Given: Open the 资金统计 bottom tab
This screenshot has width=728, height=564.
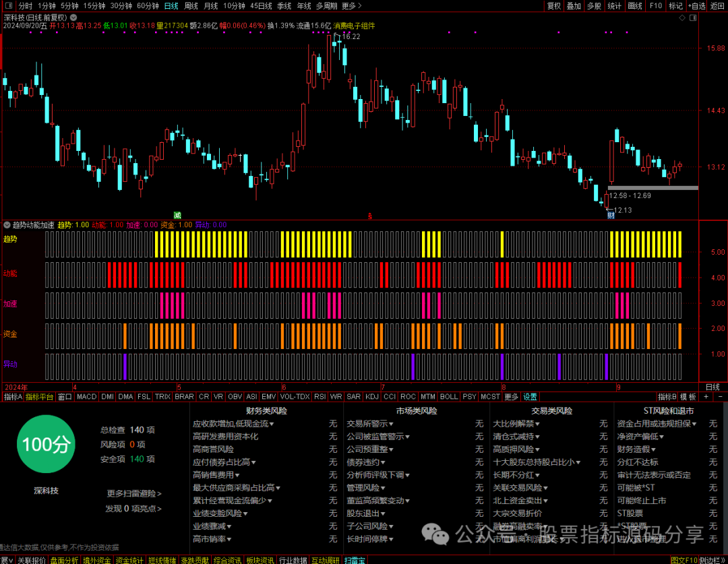Looking at the screenshot, I should [129, 560].
